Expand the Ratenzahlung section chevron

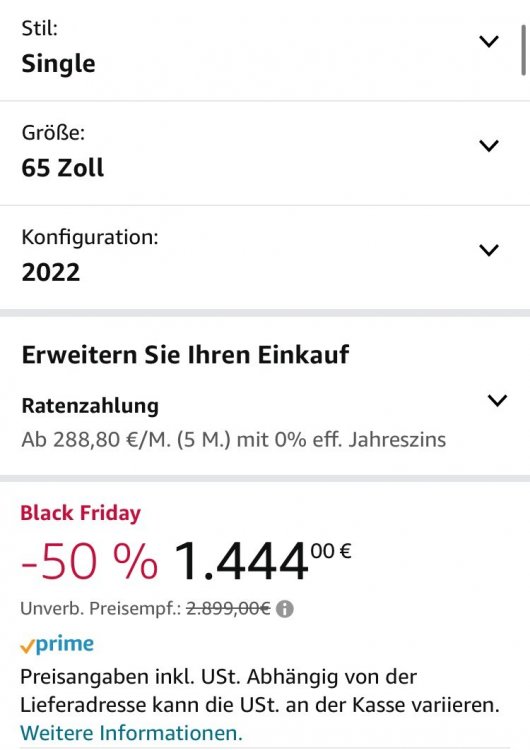(x=497, y=400)
